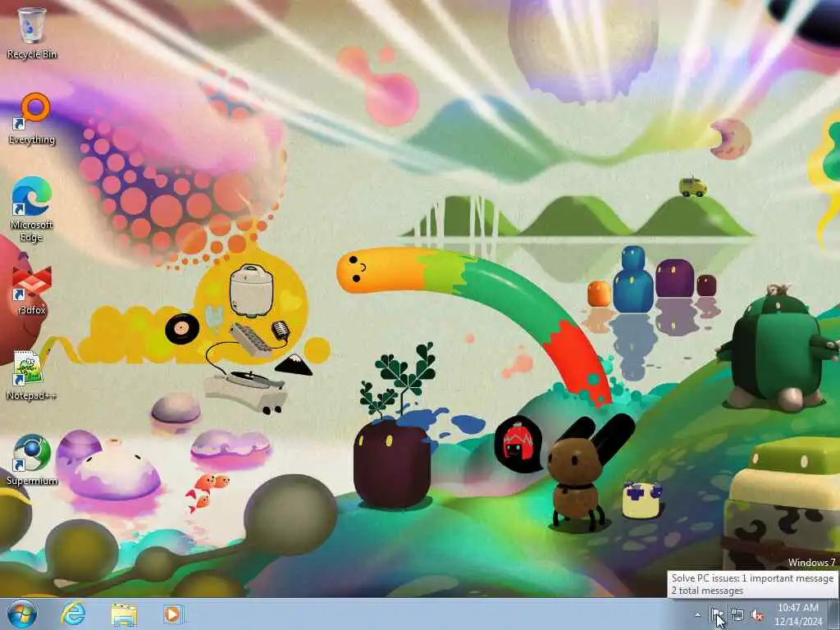Select the Recycle Bin desktop icon
840x630 pixels.
32,33
